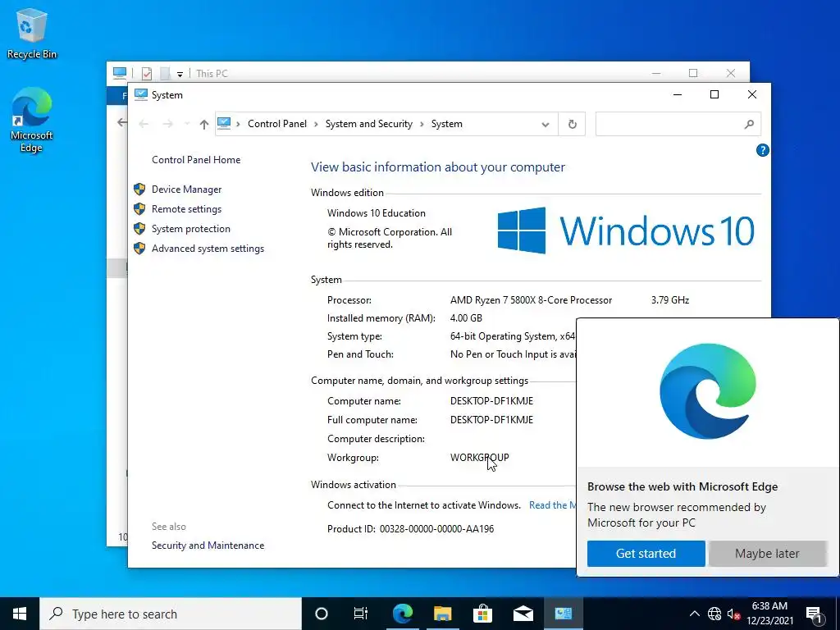Refresh the System window address bar
This screenshot has width=840, height=630.
click(572, 125)
